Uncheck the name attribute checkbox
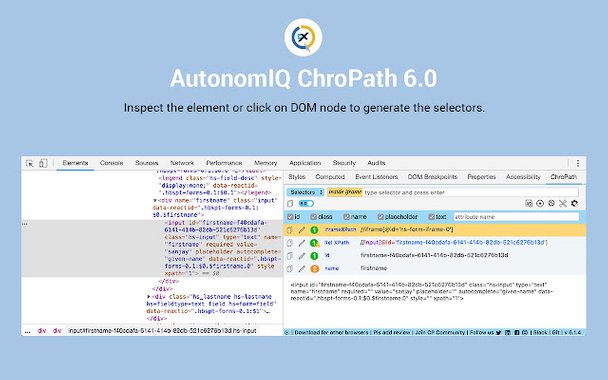 [x=347, y=217]
